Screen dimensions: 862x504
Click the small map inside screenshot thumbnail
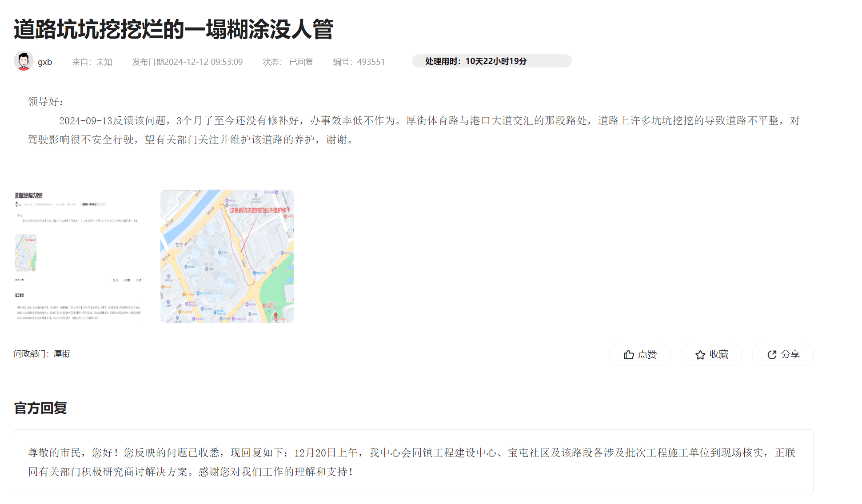26,253
